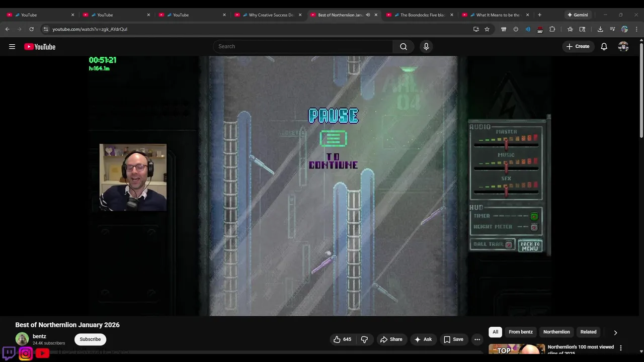Open the YouTube guide hamburger menu

tap(12, 47)
